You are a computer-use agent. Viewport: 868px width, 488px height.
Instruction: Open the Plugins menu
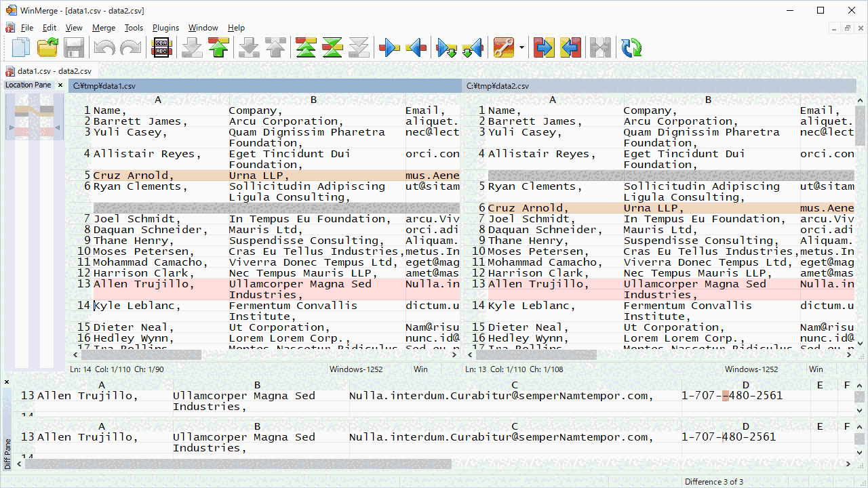pos(165,28)
